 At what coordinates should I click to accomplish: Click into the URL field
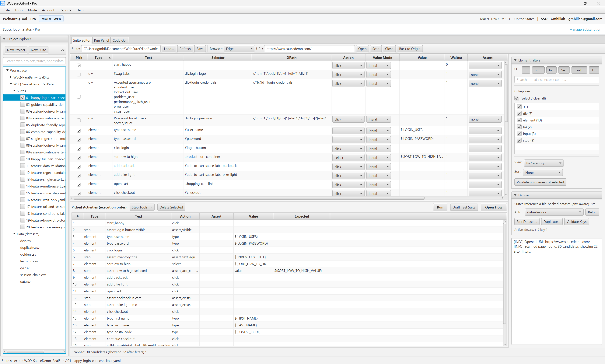(309, 49)
